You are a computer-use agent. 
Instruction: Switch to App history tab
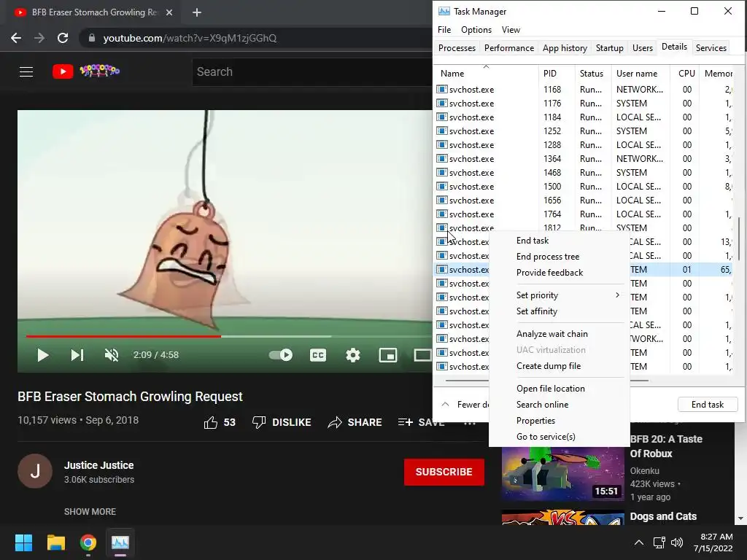(x=565, y=48)
